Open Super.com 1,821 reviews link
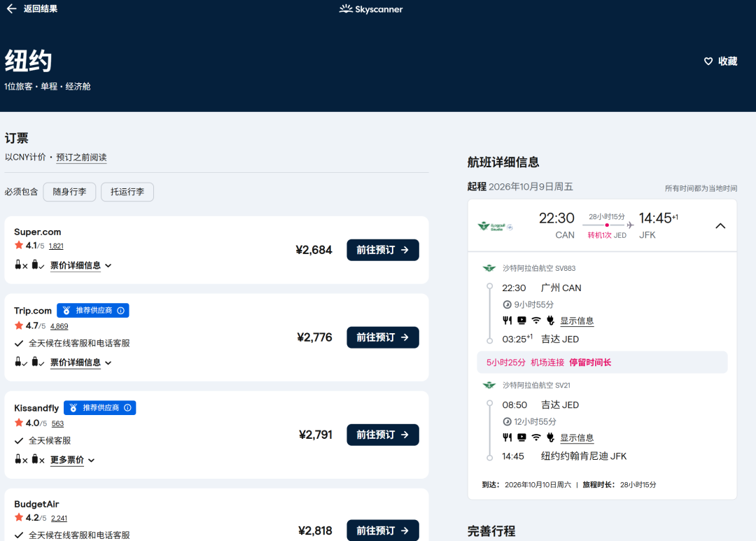 (56, 246)
